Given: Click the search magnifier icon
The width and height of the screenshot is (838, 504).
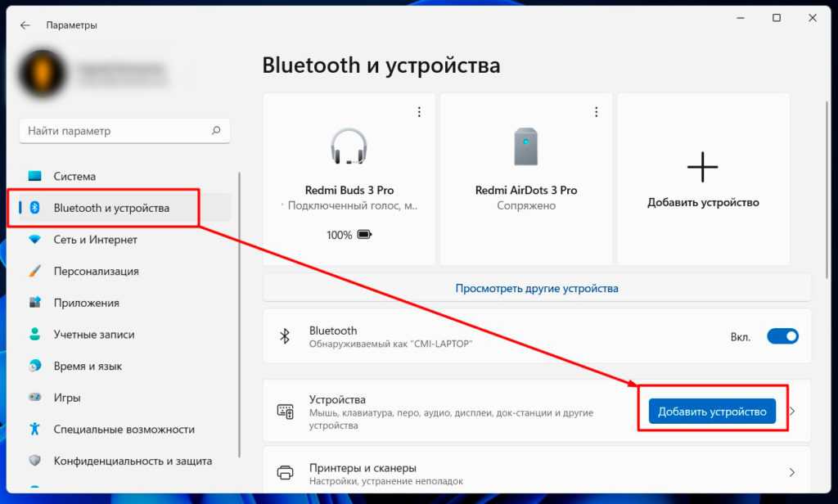Looking at the screenshot, I should tap(216, 130).
